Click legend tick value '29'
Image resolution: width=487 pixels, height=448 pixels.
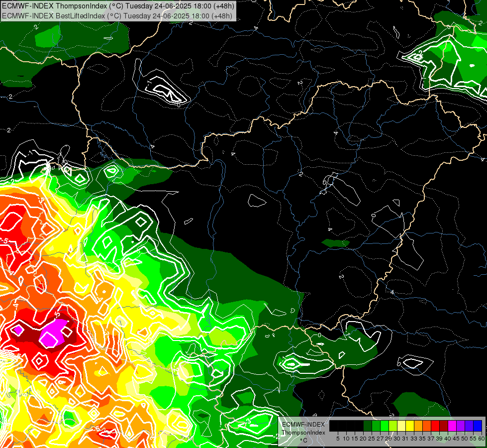pos(389,439)
